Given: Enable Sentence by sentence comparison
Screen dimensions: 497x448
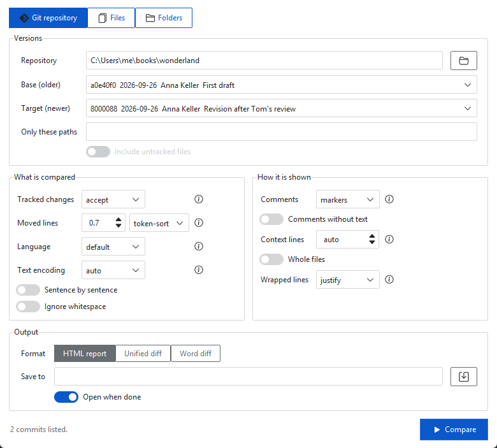Looking at the screenshot, I should click(x=28, y=290).
